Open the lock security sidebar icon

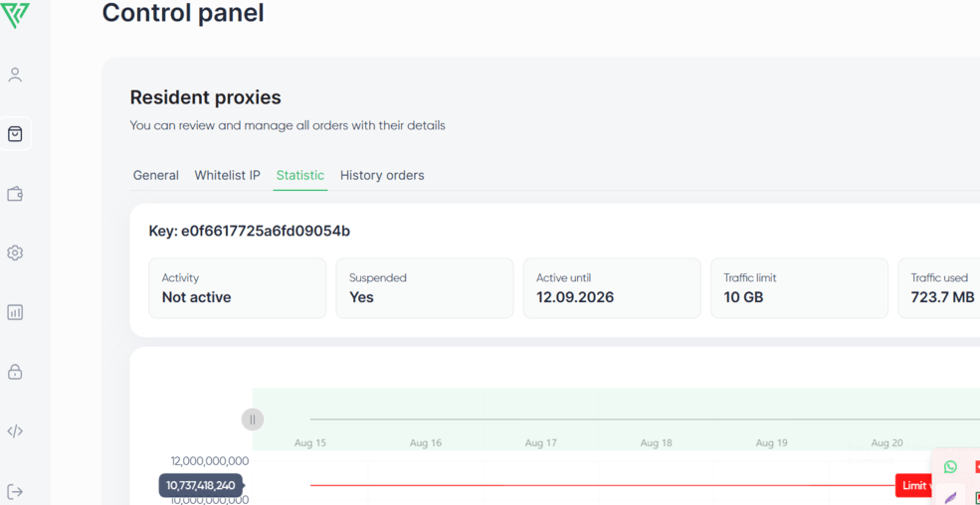point(15,372)
